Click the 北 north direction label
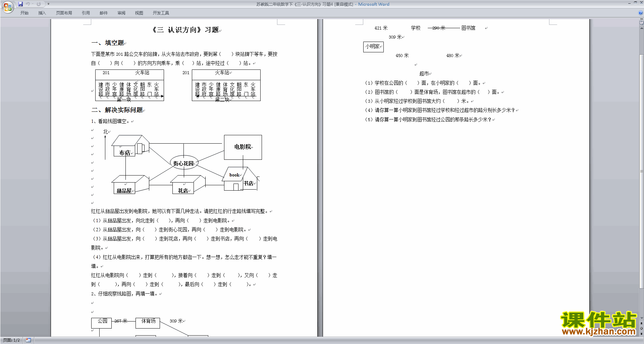The height and width of the screenshot is (344, 644). click(105, 132)
